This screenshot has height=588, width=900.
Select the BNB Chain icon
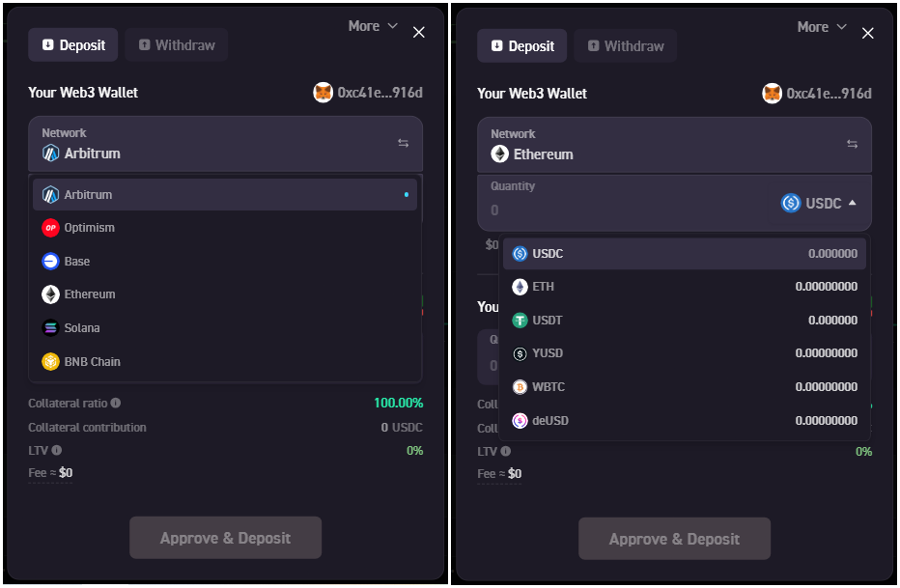[50, 362]
